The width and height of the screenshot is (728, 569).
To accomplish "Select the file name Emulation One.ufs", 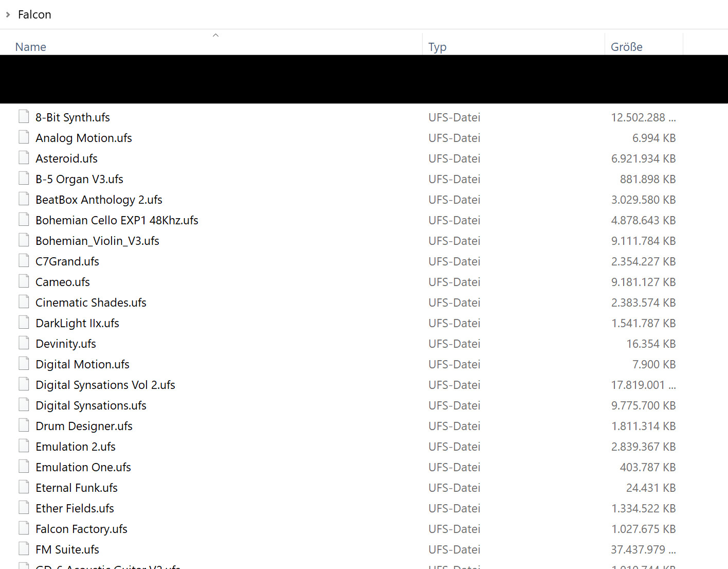I will (83, 467).
